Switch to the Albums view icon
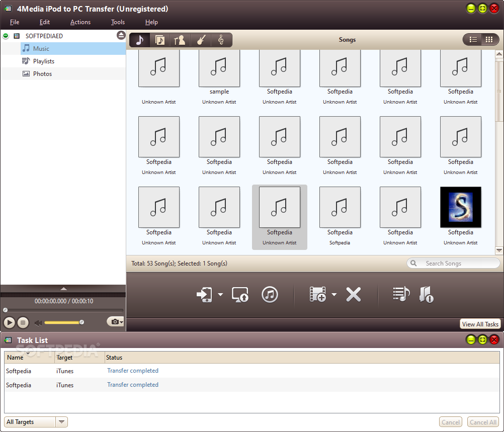 (160, 40)
